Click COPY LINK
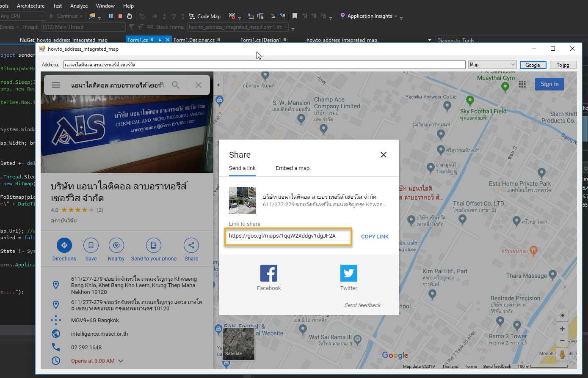 click(375, 236)
